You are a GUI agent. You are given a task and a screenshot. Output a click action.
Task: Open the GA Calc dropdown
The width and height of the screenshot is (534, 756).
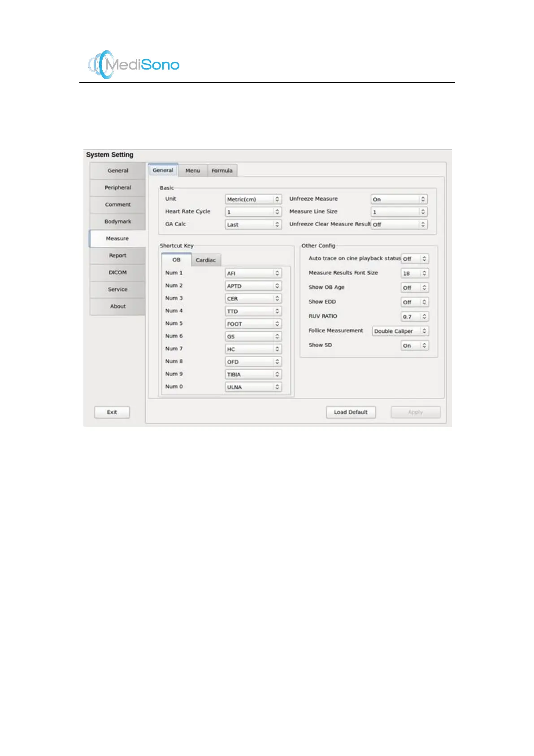[253, 224]
